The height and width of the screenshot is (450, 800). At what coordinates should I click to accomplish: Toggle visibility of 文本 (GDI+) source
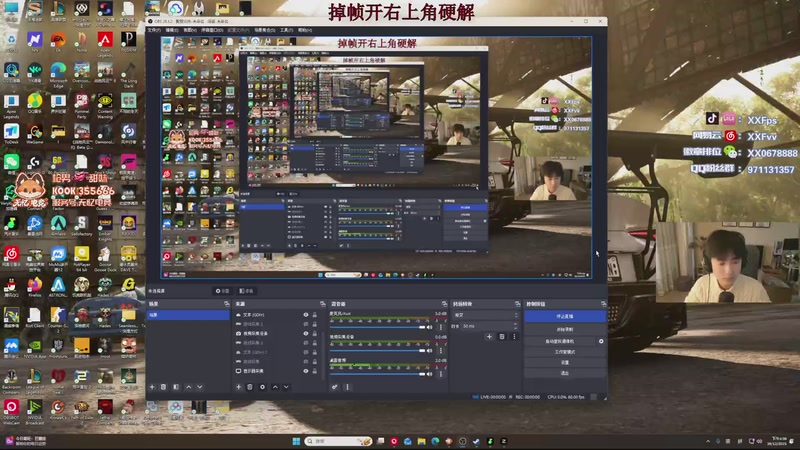click(x=306, y=315)
